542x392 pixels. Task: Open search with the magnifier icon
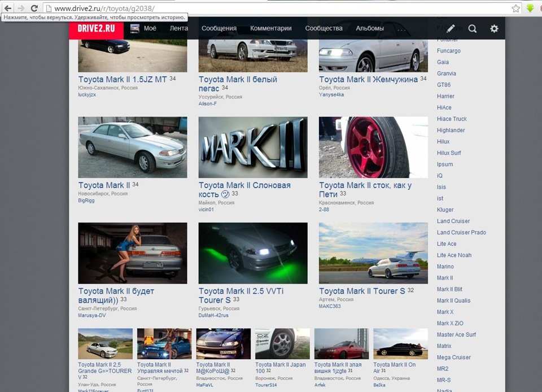(472, 28)
